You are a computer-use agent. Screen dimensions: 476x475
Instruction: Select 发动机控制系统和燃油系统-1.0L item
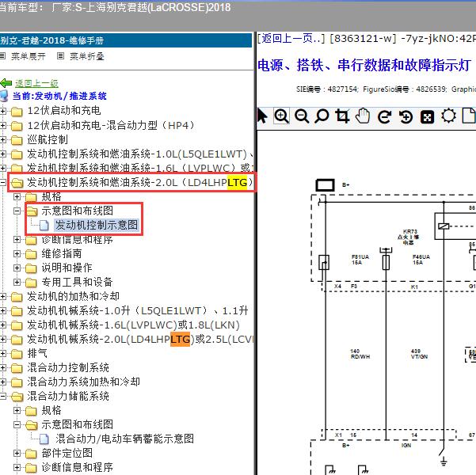[x=140, y=154]
